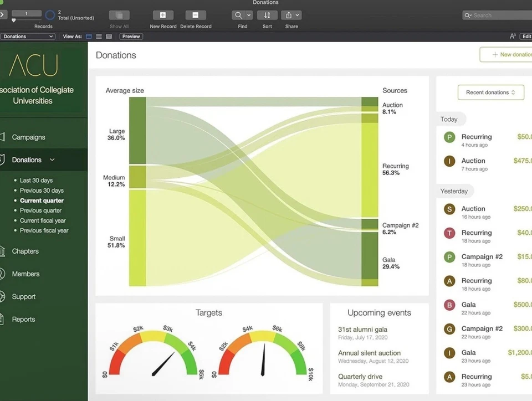Open Find with the magnifier icon

238,16
